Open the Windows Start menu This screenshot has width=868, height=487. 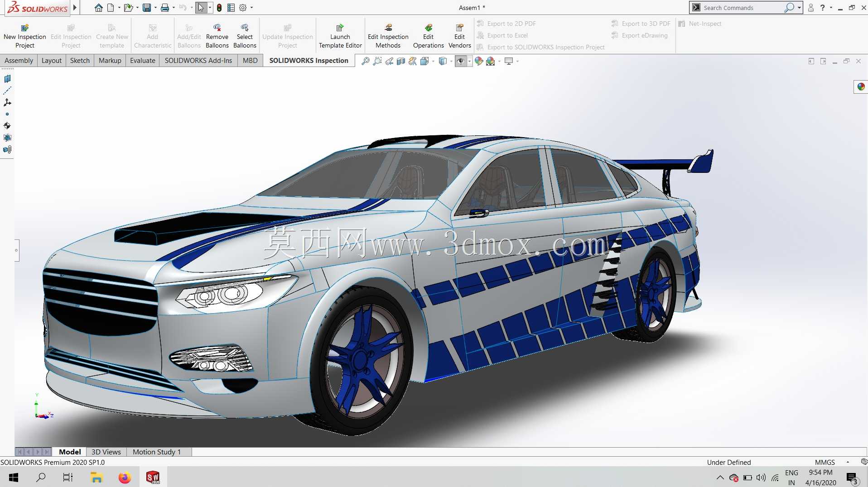pos(14,477)
